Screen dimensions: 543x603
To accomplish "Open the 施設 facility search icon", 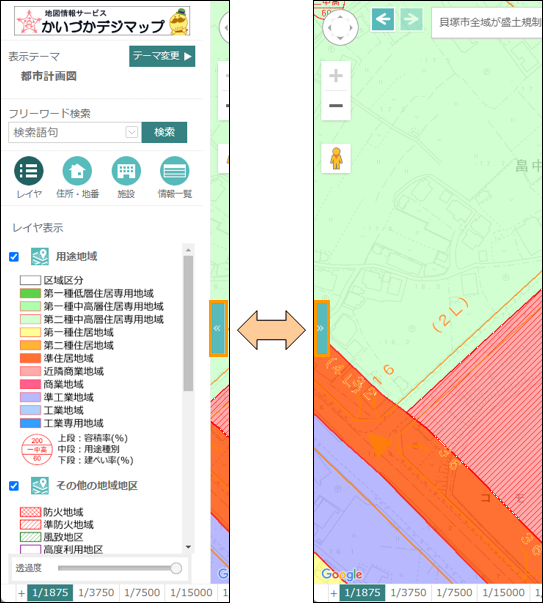I will [126, 171].
